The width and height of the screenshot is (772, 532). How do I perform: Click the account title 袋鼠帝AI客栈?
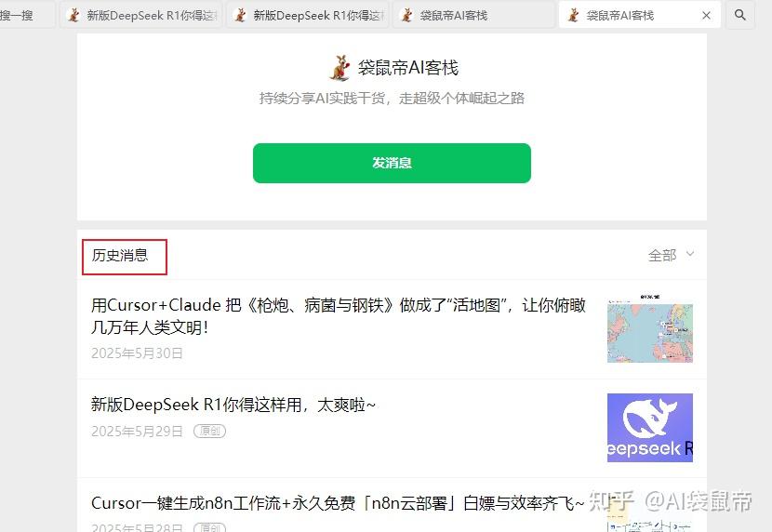tap(408, 67)
